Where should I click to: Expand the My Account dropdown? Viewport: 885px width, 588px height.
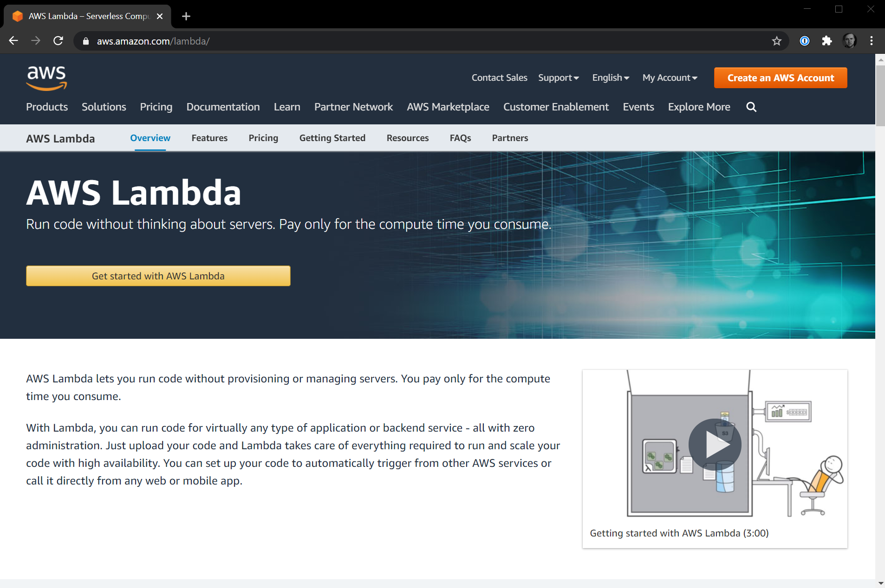[670, 78]
